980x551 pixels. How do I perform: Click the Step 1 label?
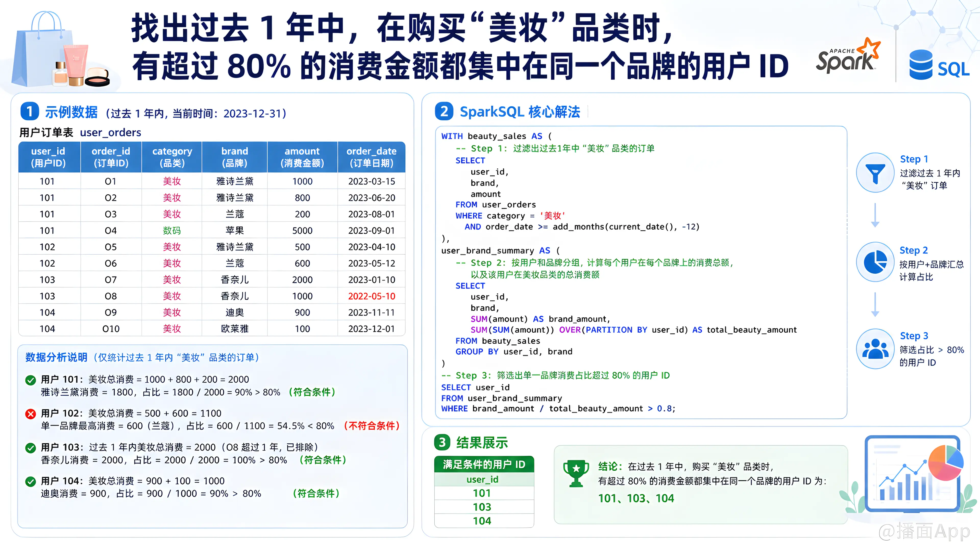pos(914,159)
